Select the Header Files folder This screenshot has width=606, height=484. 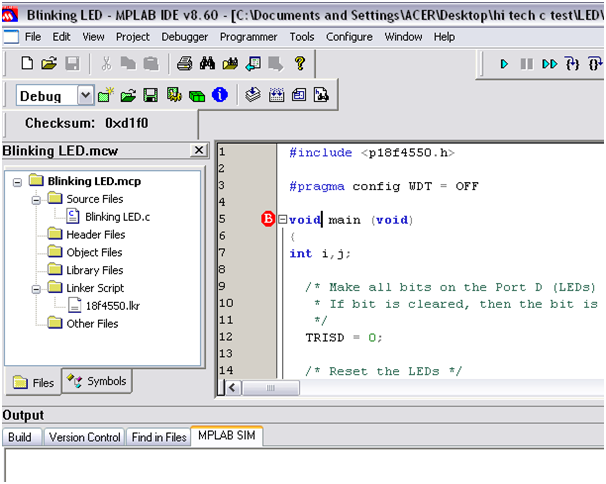coord(95,235)
